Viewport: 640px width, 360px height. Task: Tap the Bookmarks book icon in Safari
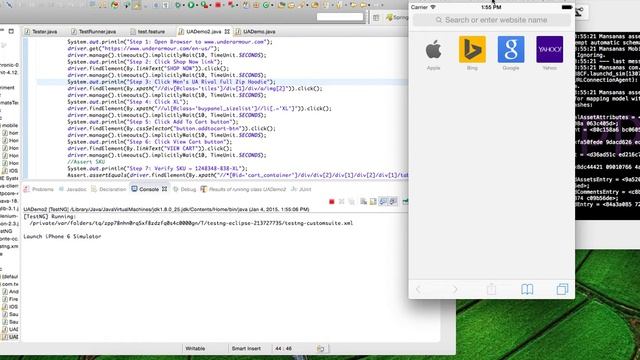click(x=527, y=289)
